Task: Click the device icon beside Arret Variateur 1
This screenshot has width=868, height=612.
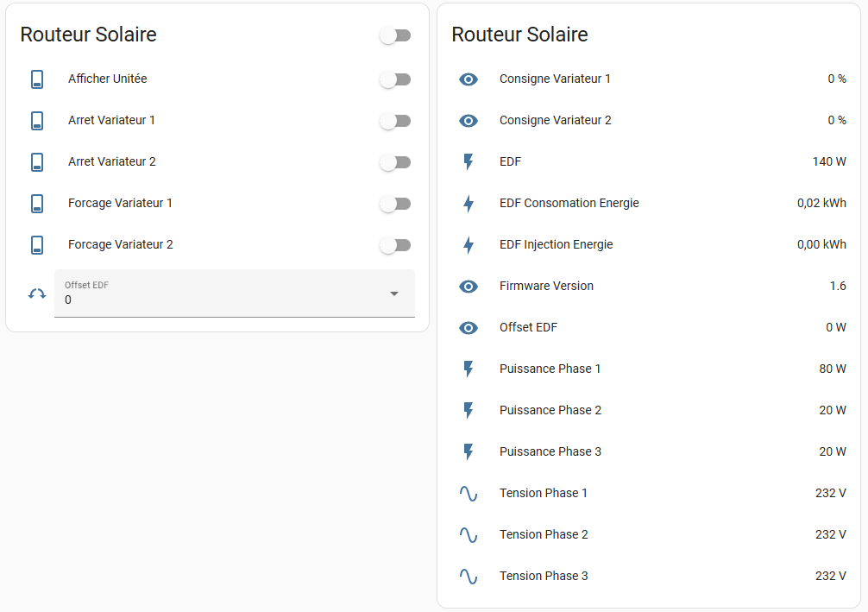Action: 37,121
